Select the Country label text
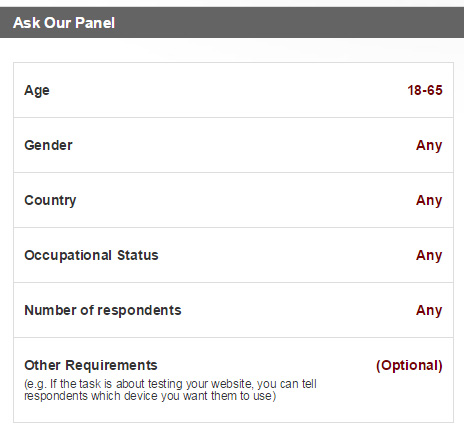464x426 pixels. pyautogui.click(x=50, y=200)
